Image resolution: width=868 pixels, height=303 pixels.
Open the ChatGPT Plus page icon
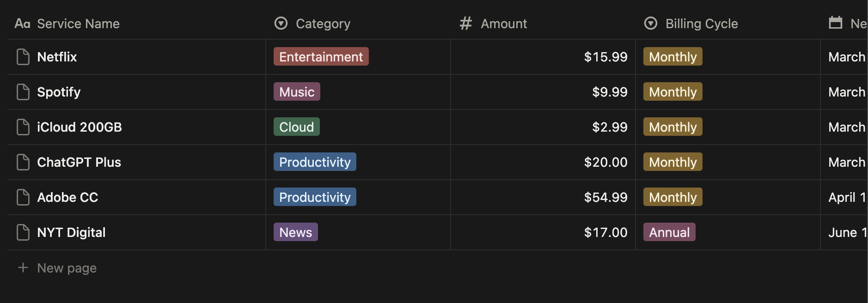(23, 162)
